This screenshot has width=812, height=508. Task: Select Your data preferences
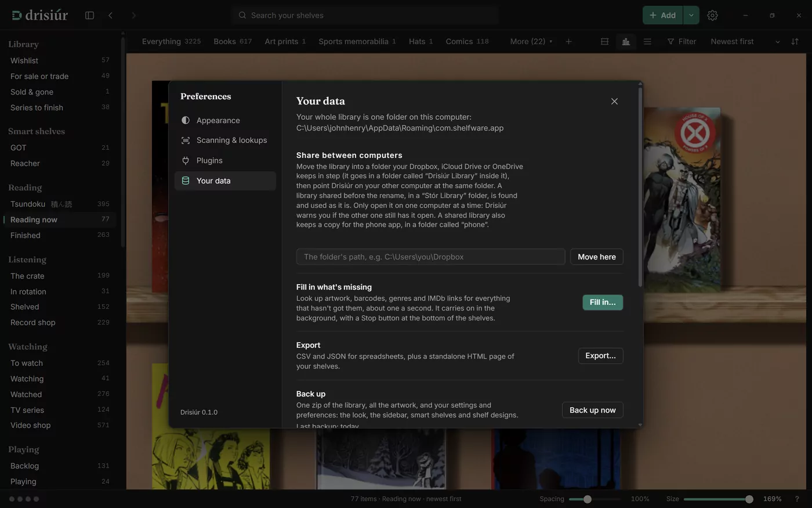(x=225, y=181)
